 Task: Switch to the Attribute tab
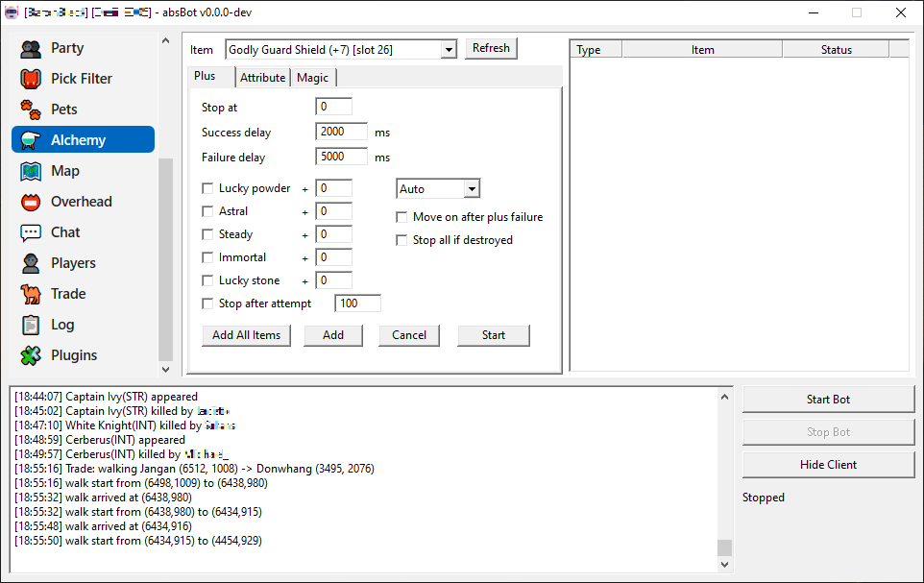[x=263, y=77]
